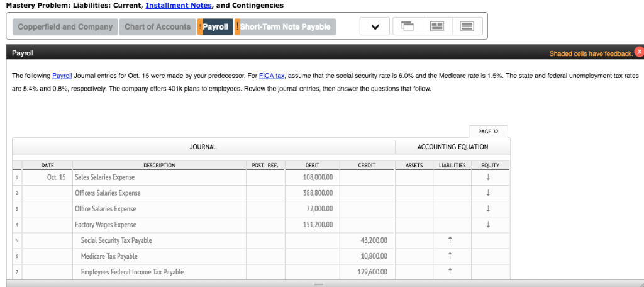Click the ASSETS column header
This screenshot has width=644, height=287.
coord(414,166)
